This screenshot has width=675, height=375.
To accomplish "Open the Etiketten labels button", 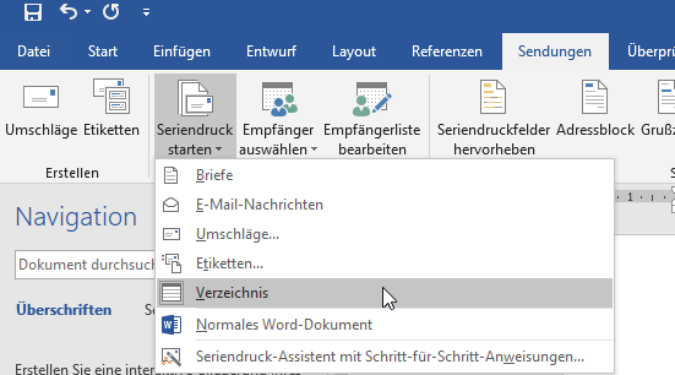I will click(x=111, y=109).
